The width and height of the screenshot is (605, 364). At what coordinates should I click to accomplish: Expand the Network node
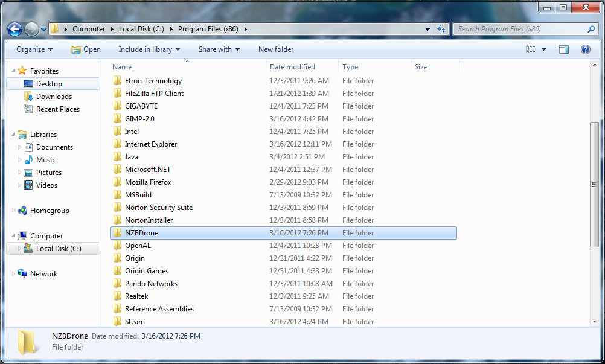pyautogui.click(x=13, y=274)
